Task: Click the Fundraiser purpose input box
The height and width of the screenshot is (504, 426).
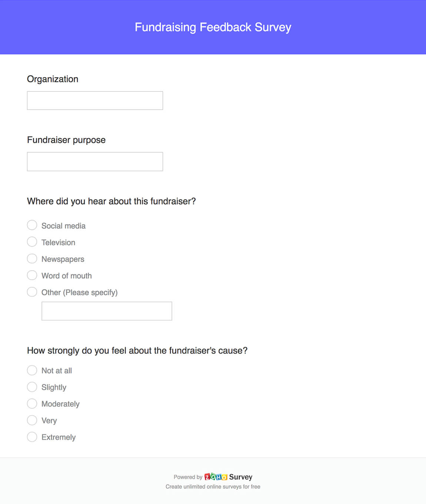Action: [x=94, y=161]
